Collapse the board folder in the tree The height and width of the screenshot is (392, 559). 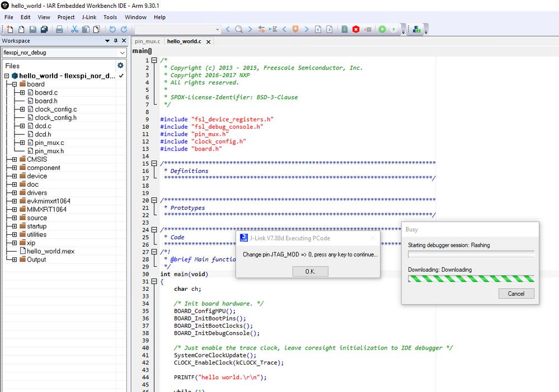coord(14,84)
